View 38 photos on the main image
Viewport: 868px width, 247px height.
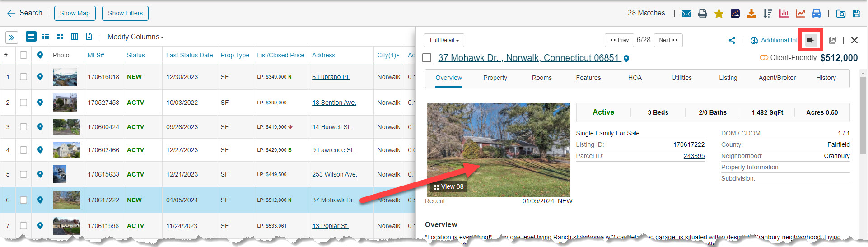(x=448, y=186)
